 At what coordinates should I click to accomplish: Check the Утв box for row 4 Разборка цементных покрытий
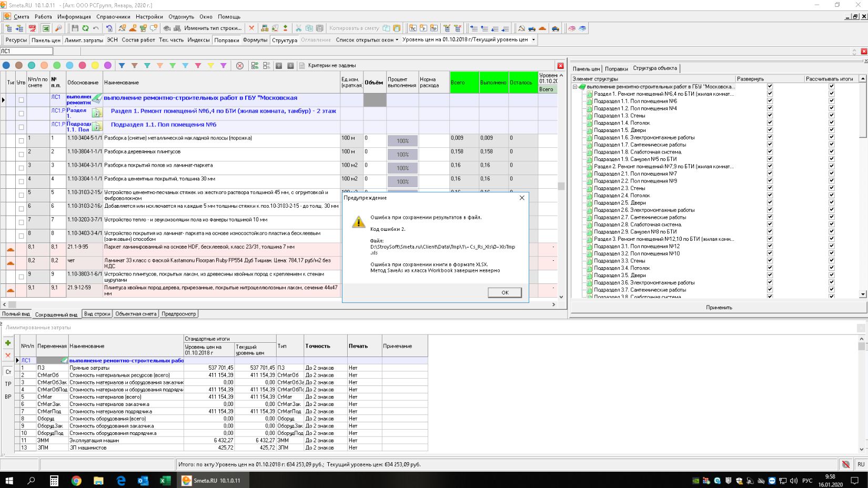click(x=21, y=182)
